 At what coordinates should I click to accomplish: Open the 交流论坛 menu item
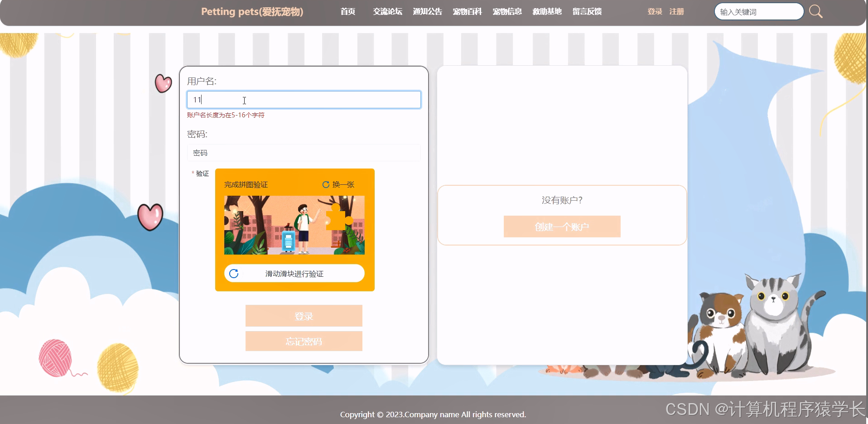(x=387, y=11)
